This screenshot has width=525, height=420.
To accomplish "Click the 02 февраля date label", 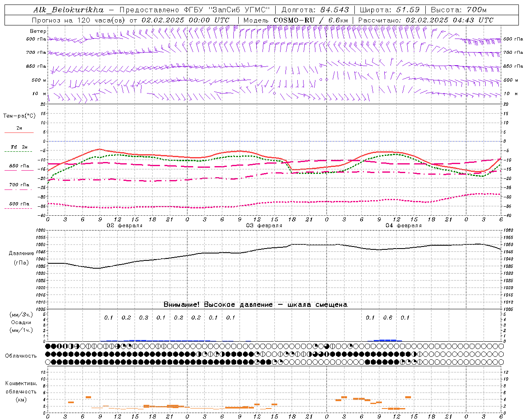I will pos(125,226).
